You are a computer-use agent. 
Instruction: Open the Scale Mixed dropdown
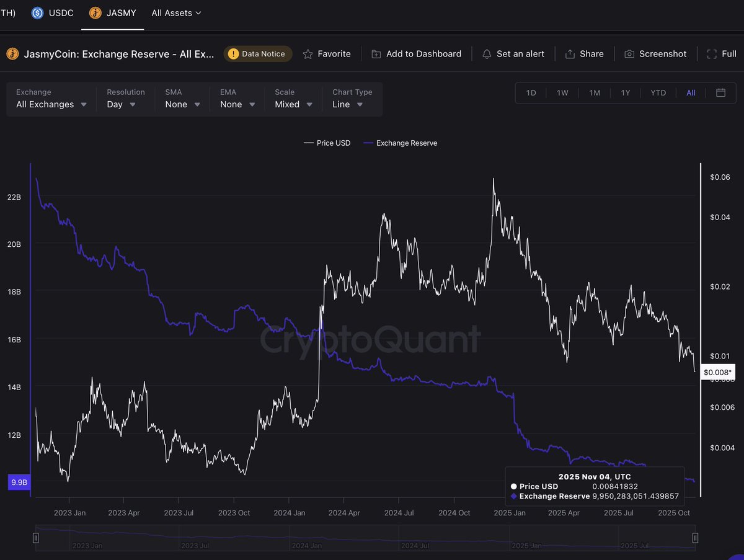(293, 99)
